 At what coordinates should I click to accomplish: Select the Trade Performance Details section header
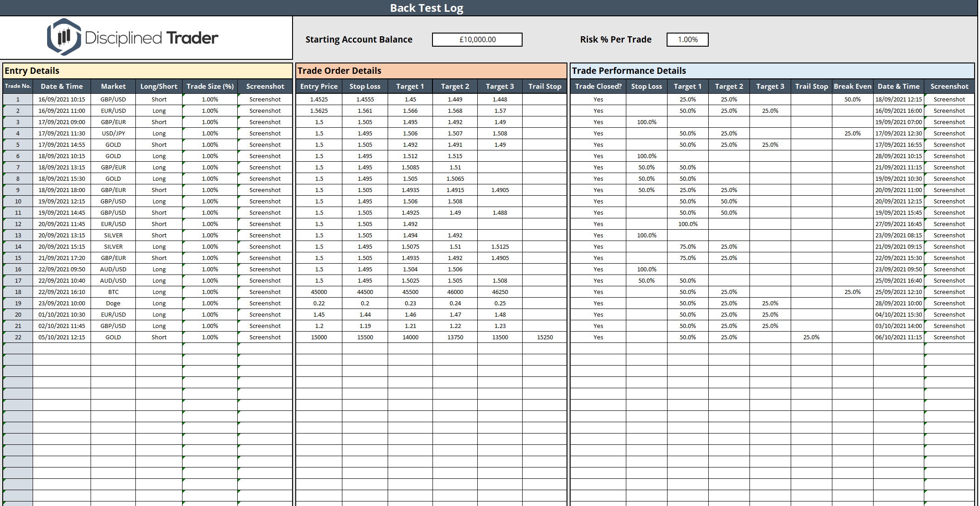(x=772, y=71)
